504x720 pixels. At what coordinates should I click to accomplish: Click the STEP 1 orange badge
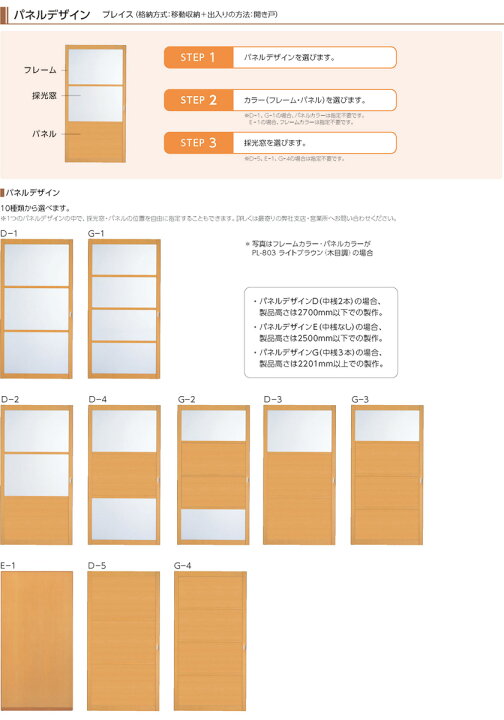tap(198, 57)
